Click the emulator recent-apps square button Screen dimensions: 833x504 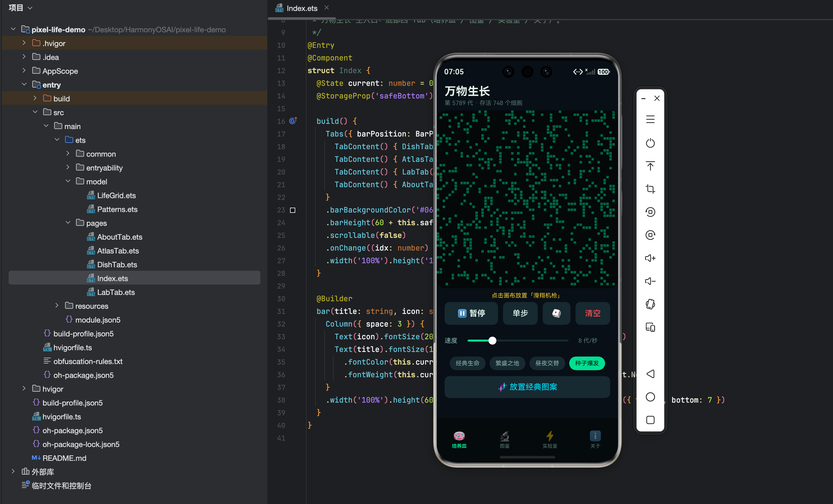pyautogui.click(x=650, y=420)
